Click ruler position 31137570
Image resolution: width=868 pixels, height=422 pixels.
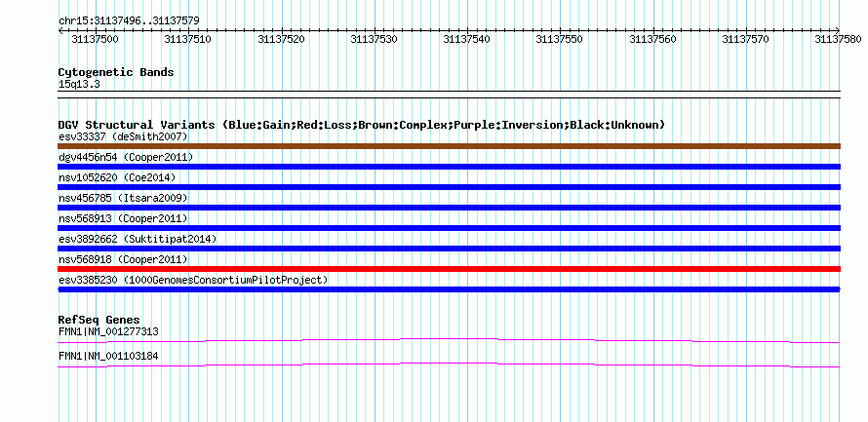point(746,40)
